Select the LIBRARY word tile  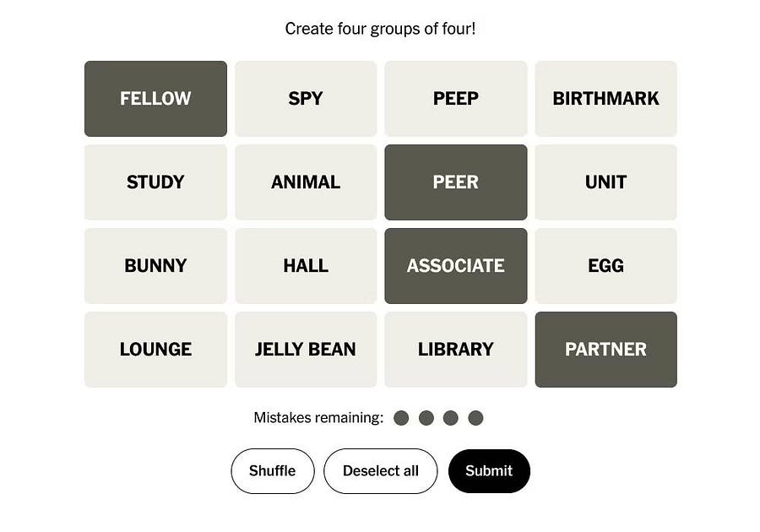pos(456,350)
